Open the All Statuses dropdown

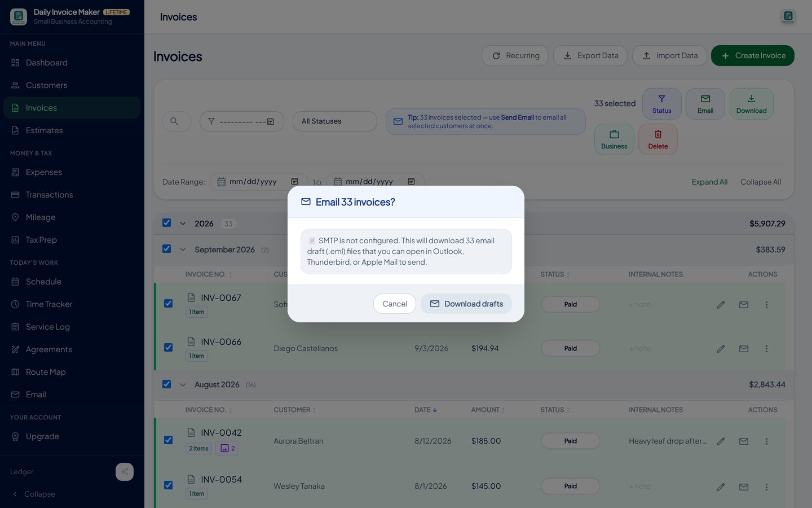[334, 121]
